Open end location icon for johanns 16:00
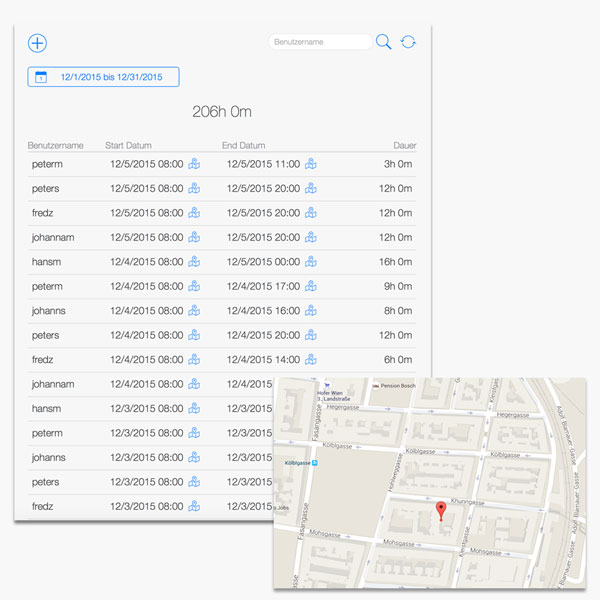This screenshot has width=600, height=600. (311, 311)
